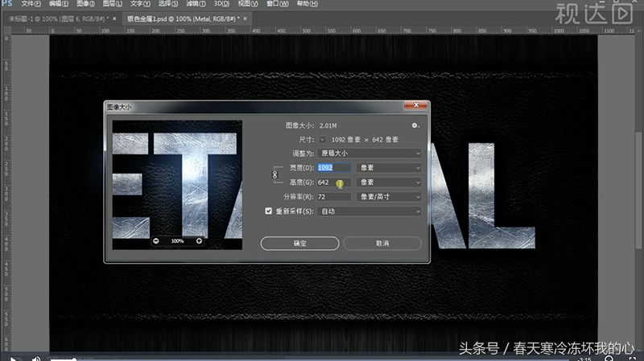Image resolution: width=644 pixels, height=361 pixels.
Task: Open the resolution unit 像素/英寸 dropdown
Action: point(389,196)
